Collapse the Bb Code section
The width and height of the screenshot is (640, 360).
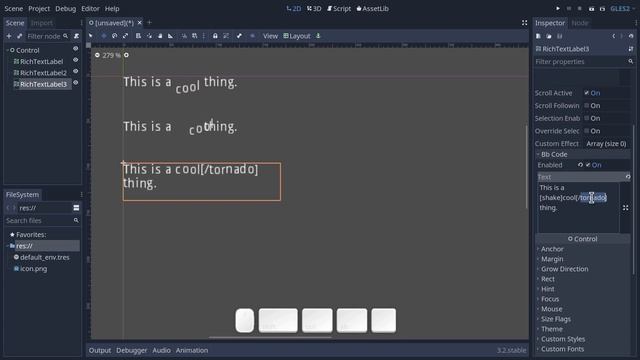point(583,154)
